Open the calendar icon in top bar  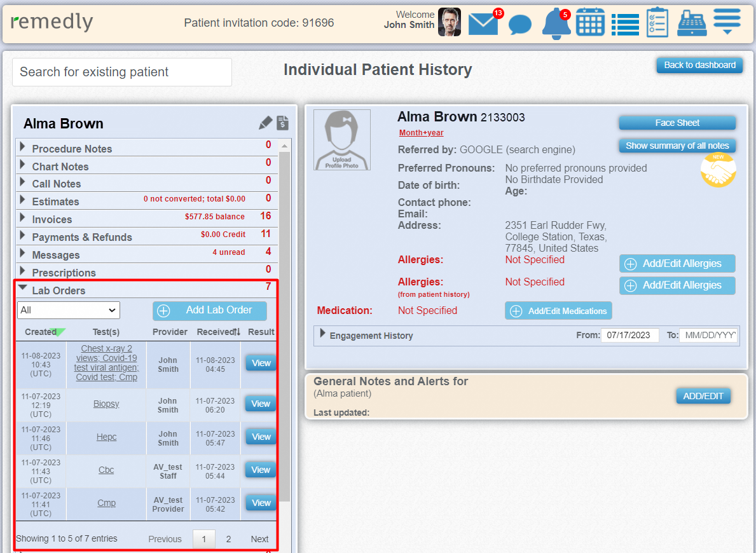(590, 22)
